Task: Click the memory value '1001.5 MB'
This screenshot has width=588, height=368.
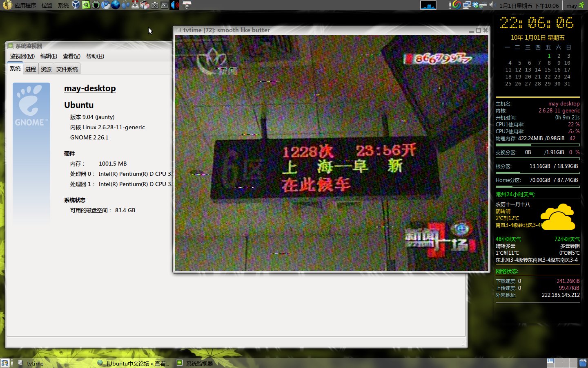Action: click(113, 164)
